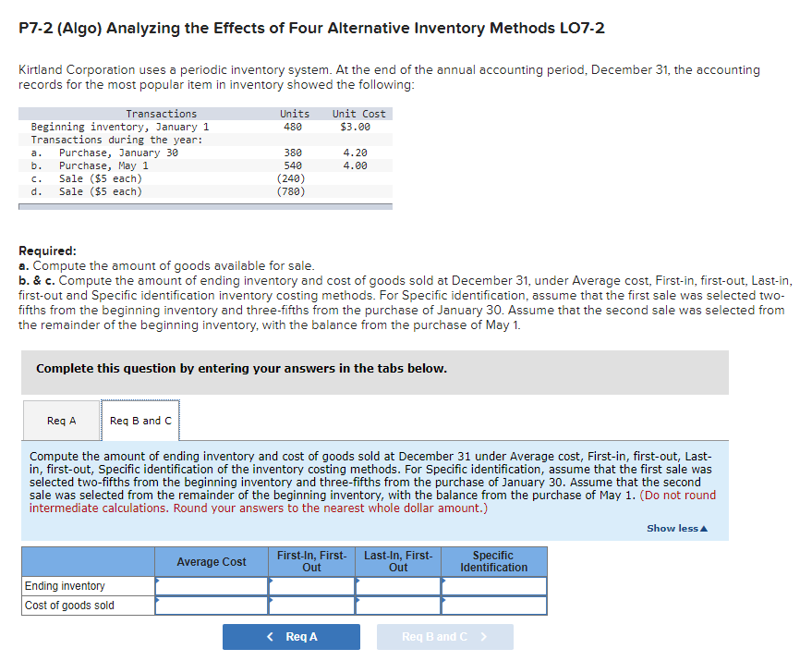Click the 540 units value
Image resolution: width=812 pixels, height=661 pixels.
293,165
